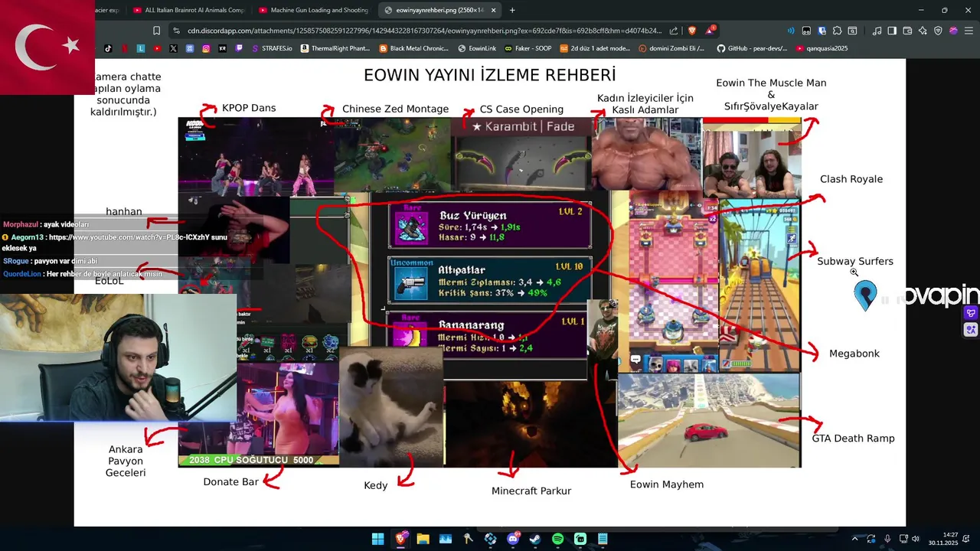
Task: Show hidden system tray icons chevron
Action: click(855, 539)
